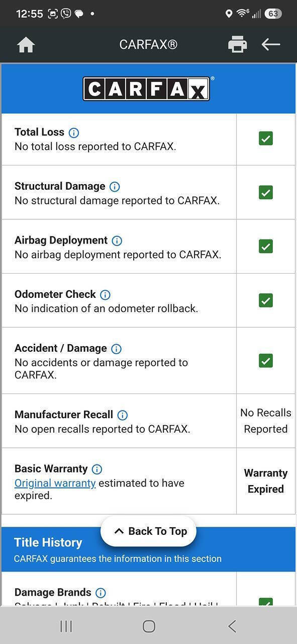Screen dimensions: 297x644
Task: Open info icon beside Structural Damage
Action: tap(115, 187)
